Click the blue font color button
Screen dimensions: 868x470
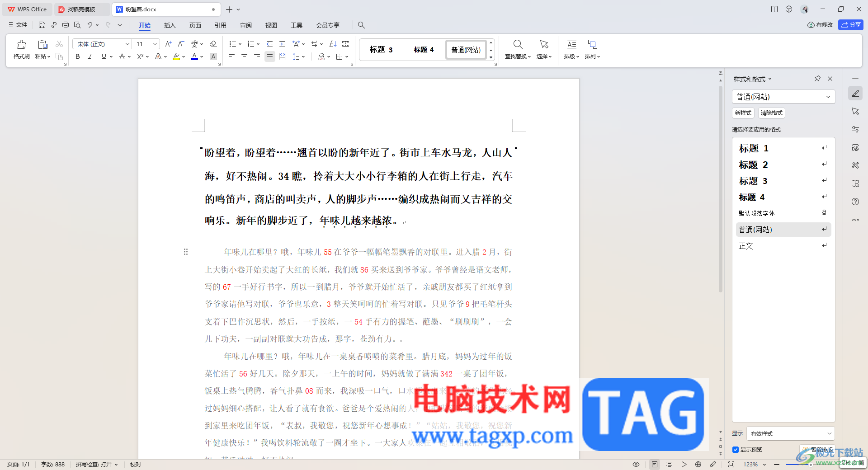(x=194, y=56)
